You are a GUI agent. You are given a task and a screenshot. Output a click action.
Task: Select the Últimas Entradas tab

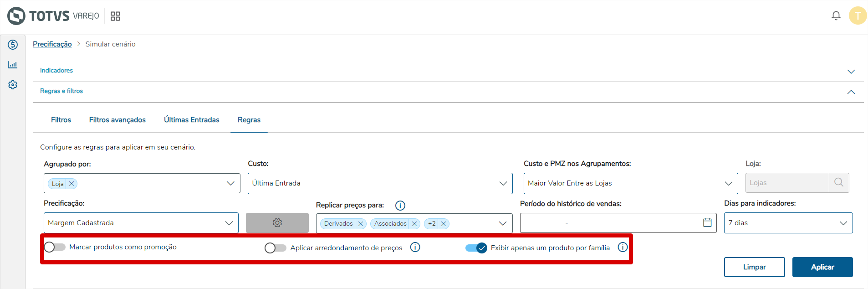click(x=191, y=120)
